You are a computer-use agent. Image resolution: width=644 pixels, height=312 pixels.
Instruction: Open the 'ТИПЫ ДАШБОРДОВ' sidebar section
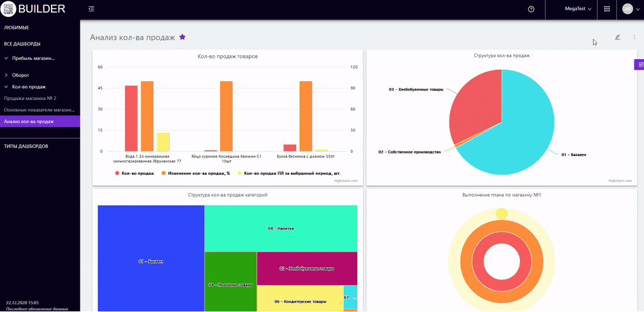tap(26, 146)
